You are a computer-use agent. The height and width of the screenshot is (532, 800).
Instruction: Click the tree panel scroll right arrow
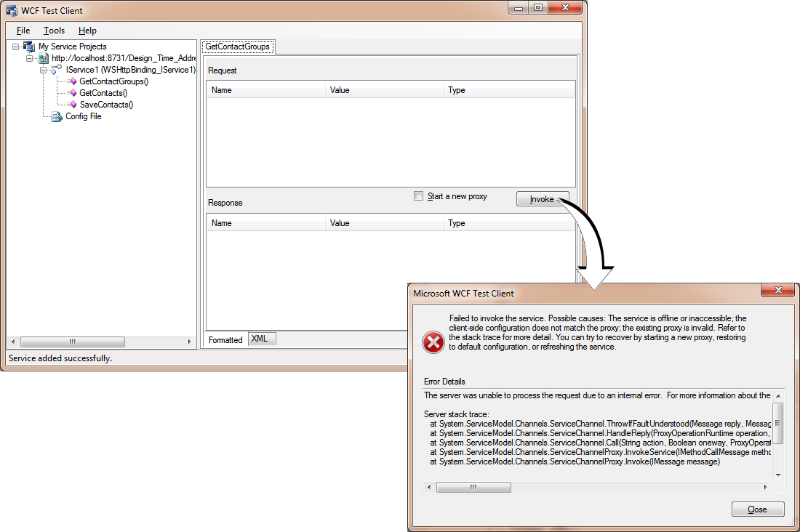coord(189,342)
